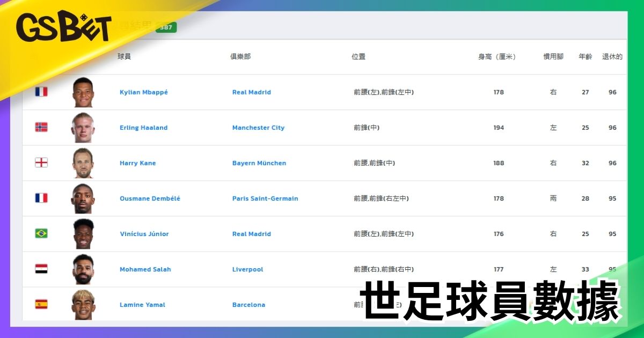Click the Brazil flag in Vinícius Júnior's row
The width and height of the screenshot is (644, 338).
pos(41,233)
